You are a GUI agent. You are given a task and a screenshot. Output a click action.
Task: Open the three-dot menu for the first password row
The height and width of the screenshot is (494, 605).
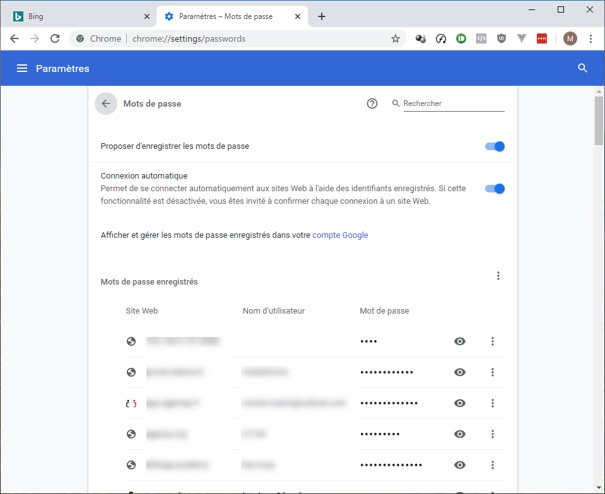pyautogui.click(x=493, y=342)
